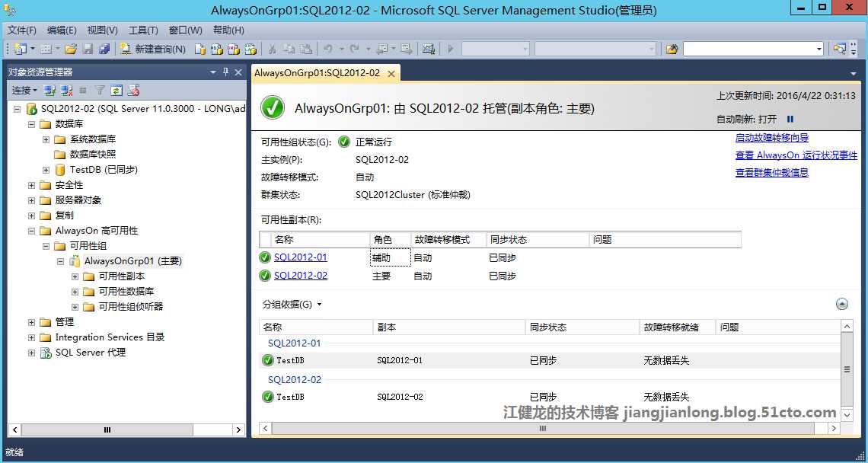Click the Start debugging play icon
Viewport: 868px width, 463px height.
pos(451,49)
